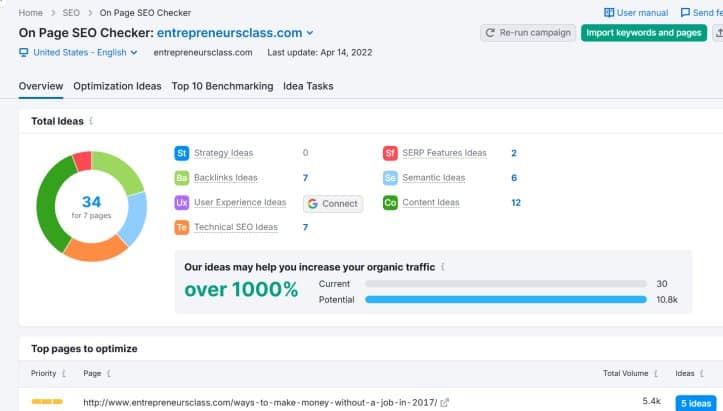Screen dimensions: 723x411
Task: Switch to the Overview tab
Action: (x=41, y=86)
